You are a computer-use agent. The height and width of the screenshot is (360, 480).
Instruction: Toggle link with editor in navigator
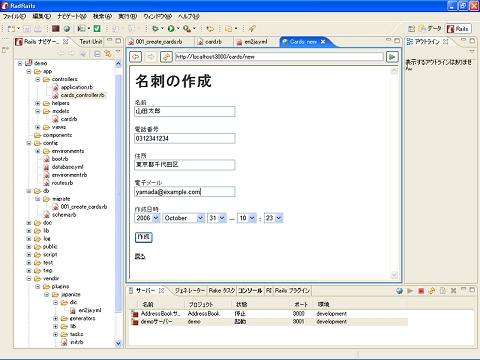pyautogui.click(x=107, y=53)
